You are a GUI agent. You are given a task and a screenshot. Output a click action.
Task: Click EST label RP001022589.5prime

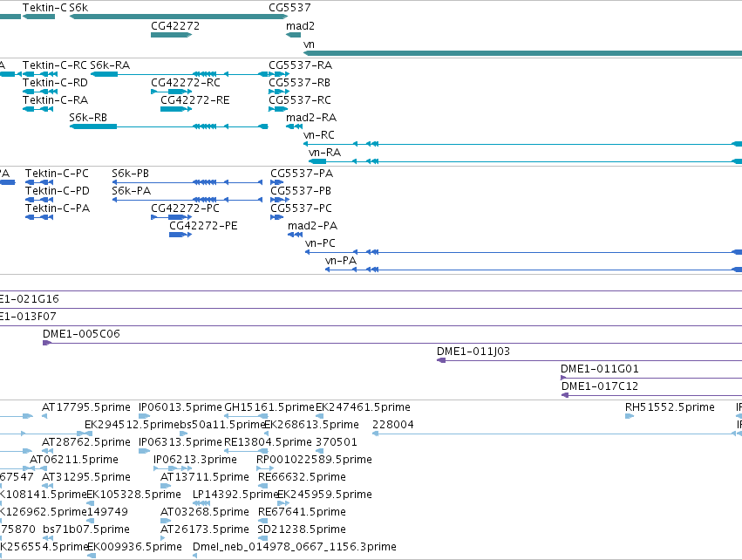tap(314, 460)
